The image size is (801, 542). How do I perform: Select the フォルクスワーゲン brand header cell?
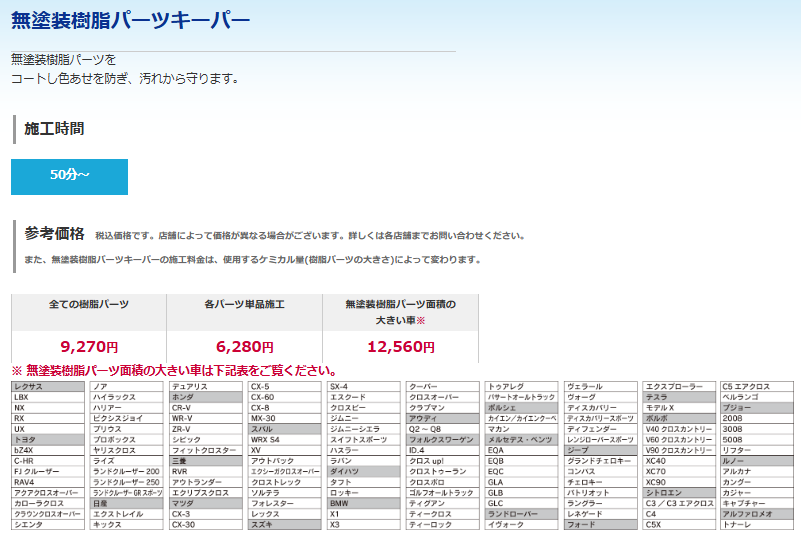439,440
